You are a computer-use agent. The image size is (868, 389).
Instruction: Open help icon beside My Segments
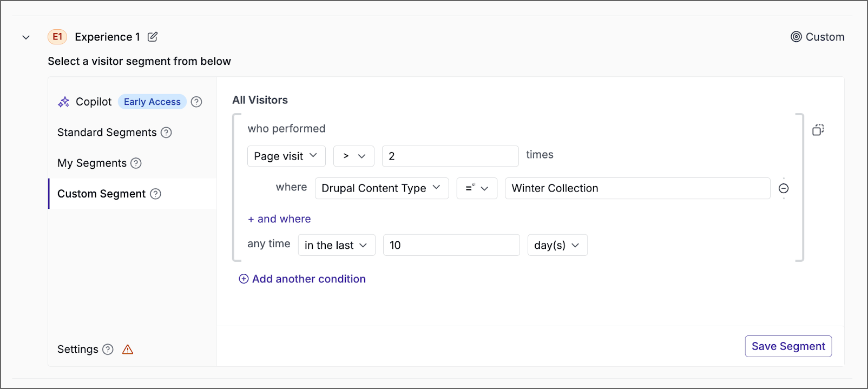(x=136, y=163)
